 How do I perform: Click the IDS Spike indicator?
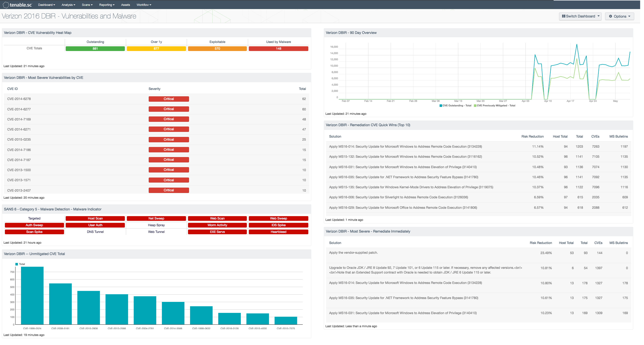pyautogui.click(x=279, y=225)
